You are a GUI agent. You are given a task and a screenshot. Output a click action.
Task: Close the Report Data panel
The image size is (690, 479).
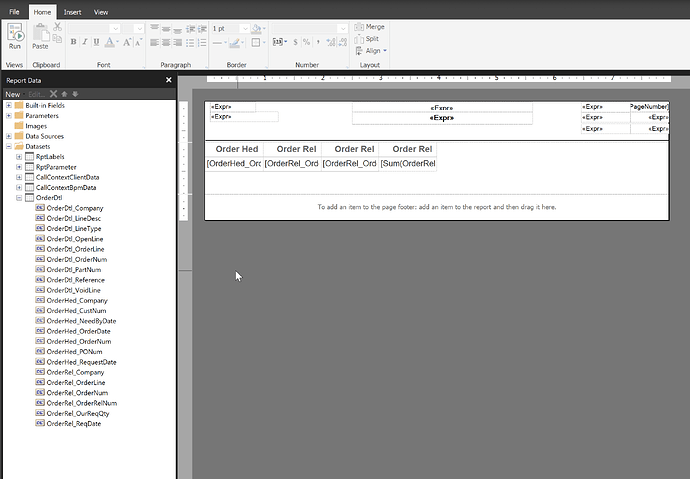(x=169, y=80)
